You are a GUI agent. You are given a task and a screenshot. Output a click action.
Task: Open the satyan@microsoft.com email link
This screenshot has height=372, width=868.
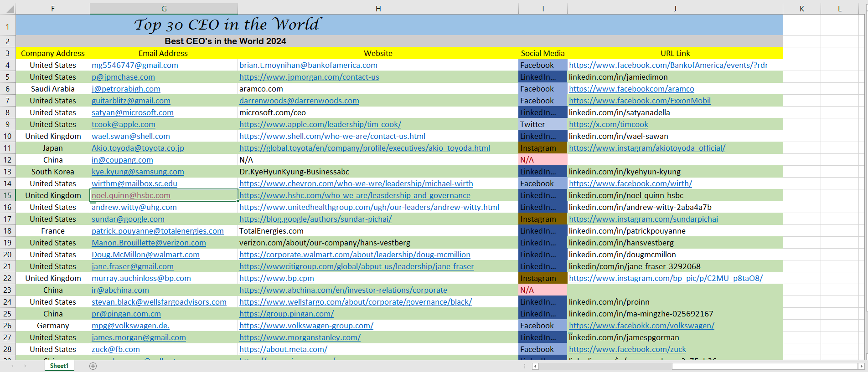(x=133, y=112)
